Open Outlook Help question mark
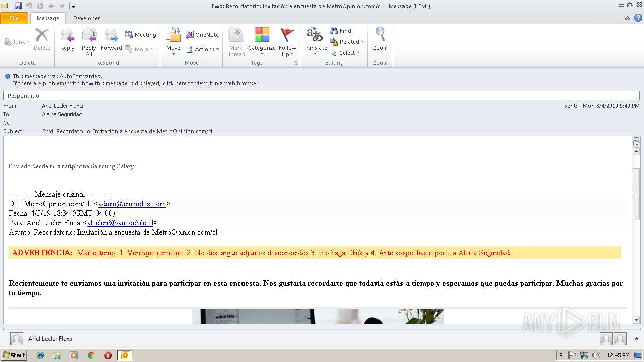This screenshot has width=644, height=362. pos(637,18)
